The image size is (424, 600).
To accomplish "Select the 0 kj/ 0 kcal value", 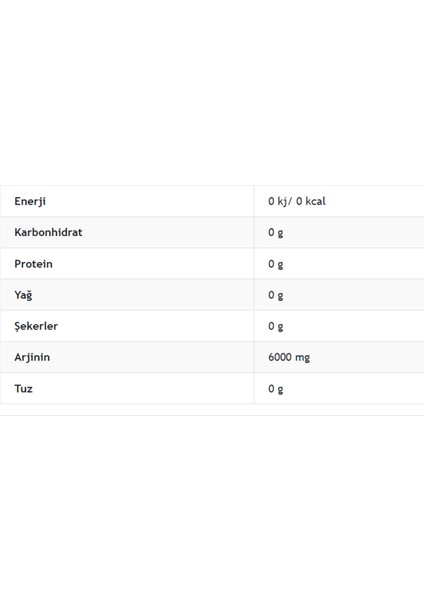I will tap(297, 201).
